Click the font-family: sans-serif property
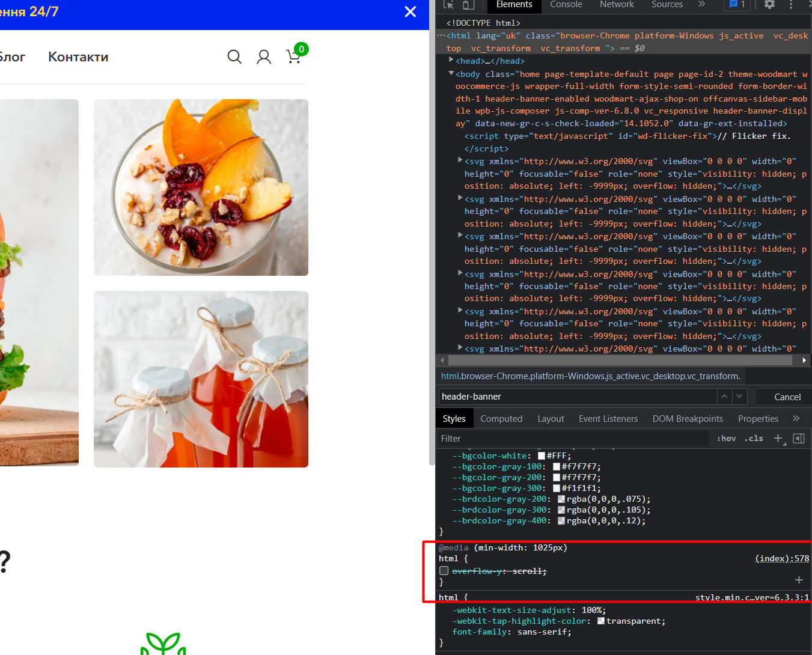Viewport: 812px width, 655px height. pos(511,632)
